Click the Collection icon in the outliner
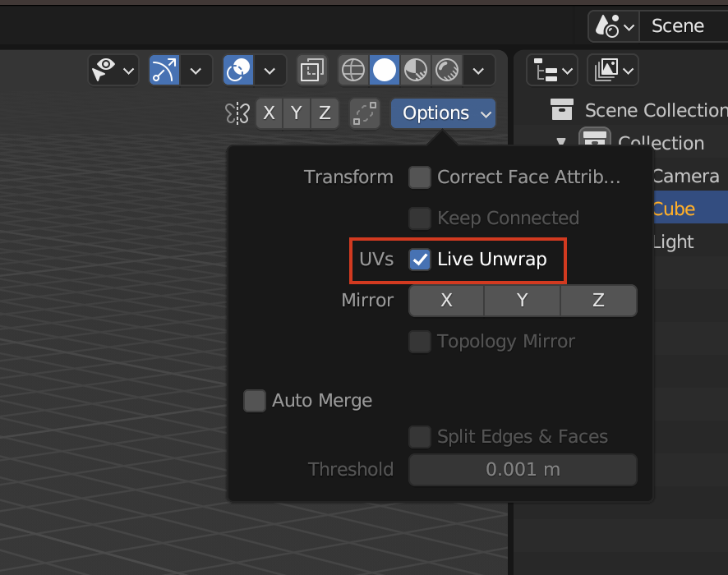This screenshot has height=575, width=728. point(594,142)
